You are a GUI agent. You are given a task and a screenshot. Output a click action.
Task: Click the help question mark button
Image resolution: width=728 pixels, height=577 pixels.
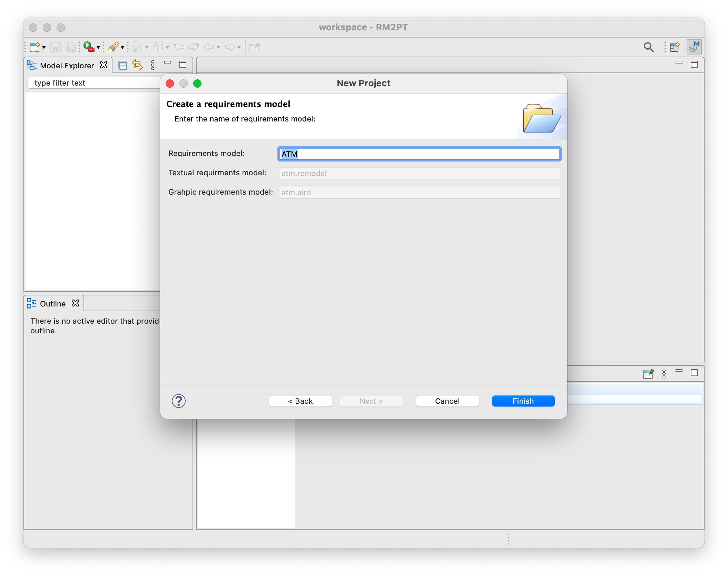coord(179,401)
